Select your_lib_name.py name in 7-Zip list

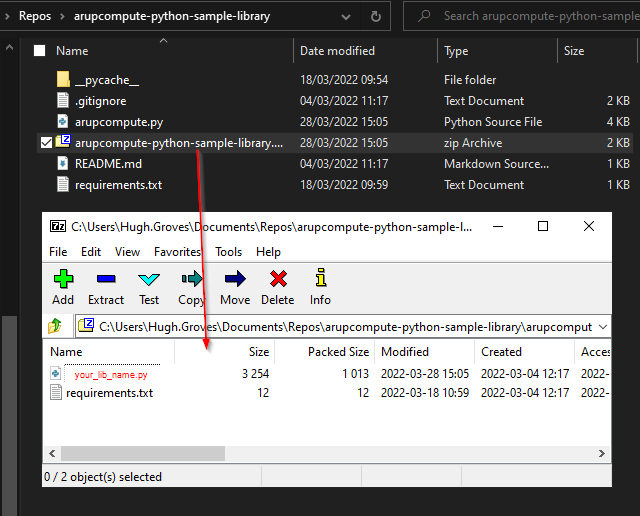(111, 375)
